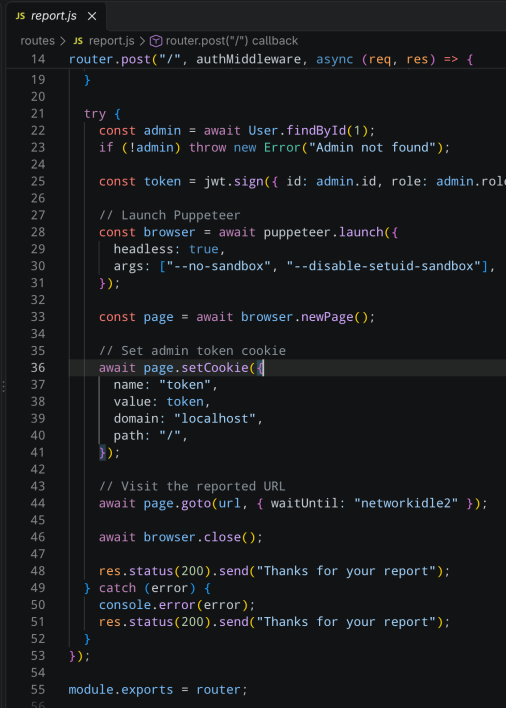Screen dimensions: 506x708
Task: Click jwt.sign on line 25
Action: [x=234, y=182]
